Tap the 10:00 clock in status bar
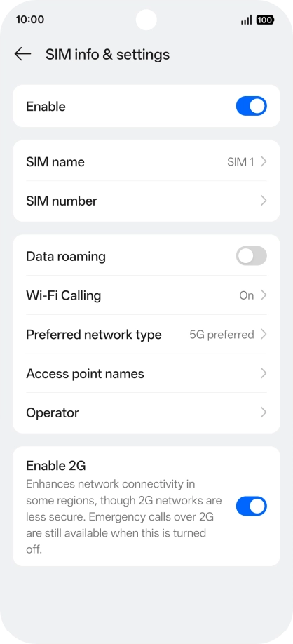Image resolution: width=293 pixels, height=644 pixels. point(30,20)
